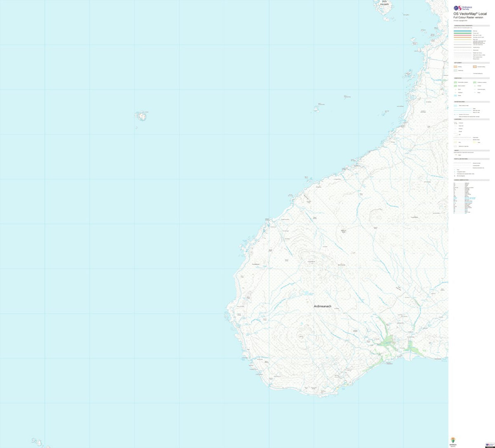Select the "OS VectorMap® Local" title
Viewport: 495px width, 448px height.
coord(470,14)
